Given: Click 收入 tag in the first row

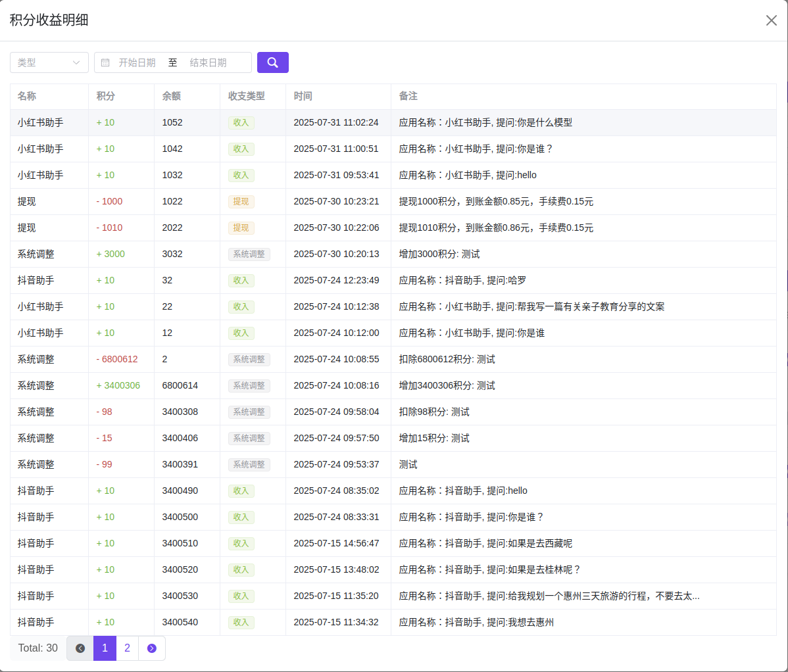Looking at the screenshot, I should (x=241, y=123).
